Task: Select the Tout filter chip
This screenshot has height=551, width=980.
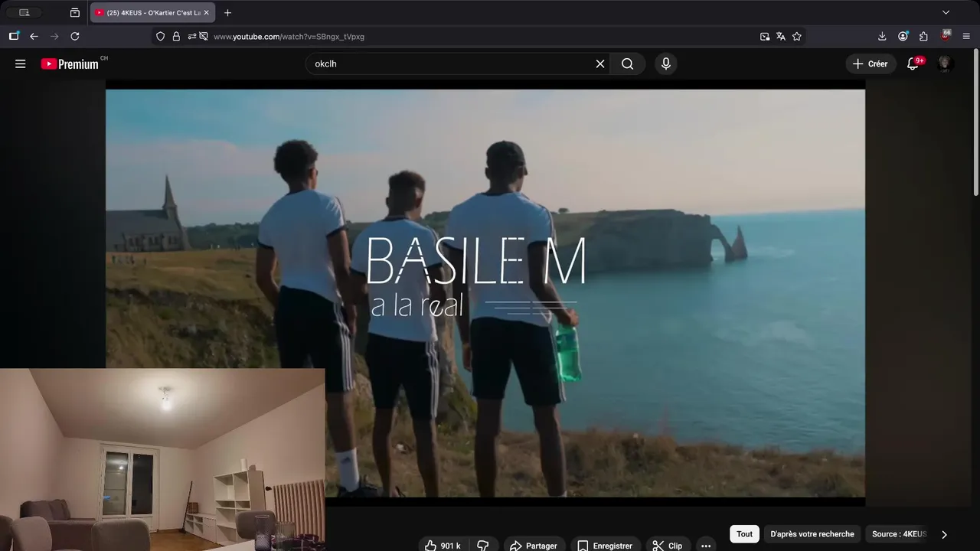Action: [x=744, y=534]
